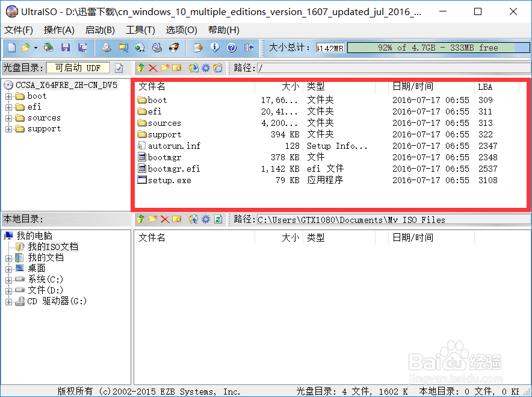Select 我的ISO文档 in the local tree
The width and height of the screenshot is (532, 397).
53,246
